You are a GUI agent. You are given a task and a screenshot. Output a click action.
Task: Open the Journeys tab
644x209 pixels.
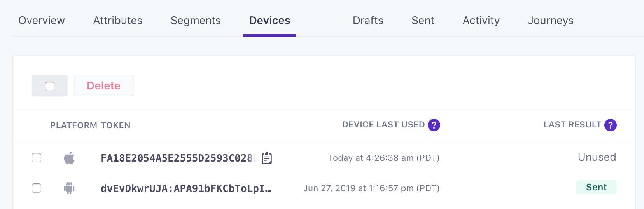pos(551,21)
